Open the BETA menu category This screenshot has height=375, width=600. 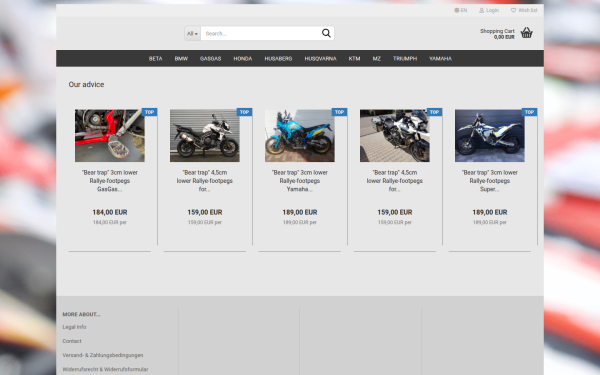[155, 59]
